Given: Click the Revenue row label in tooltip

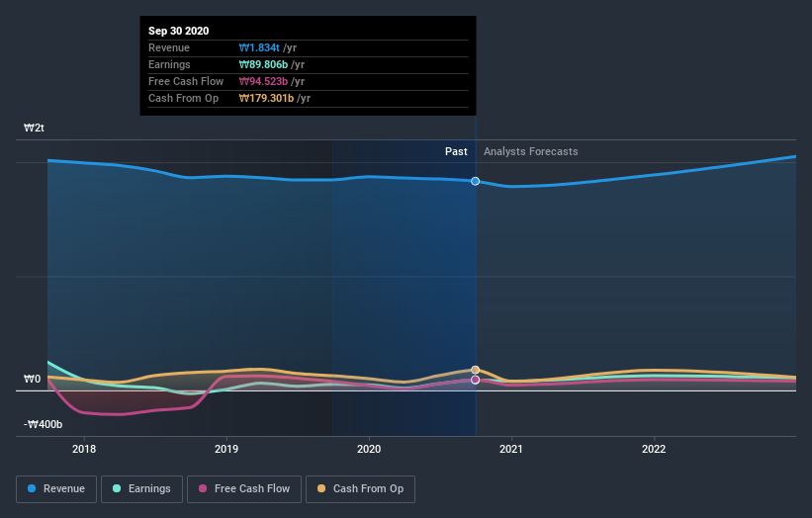Looking at the screenshot, I should (x=169, y=47).
